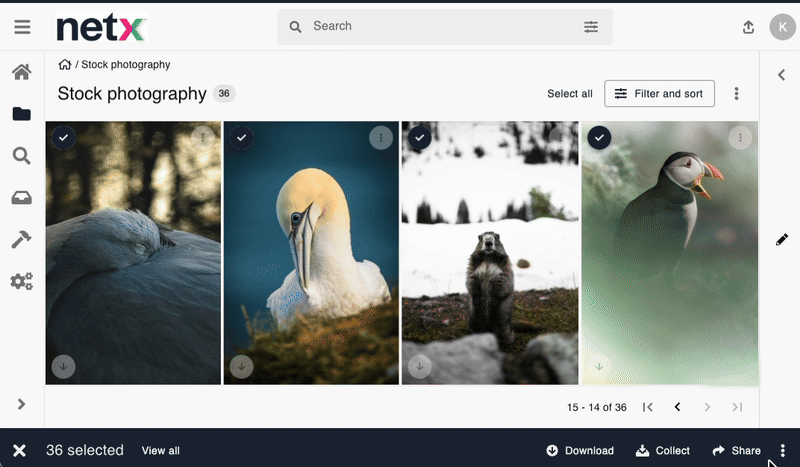
Task: Expand the left sidebar with chevron
Action: (21, 404)
